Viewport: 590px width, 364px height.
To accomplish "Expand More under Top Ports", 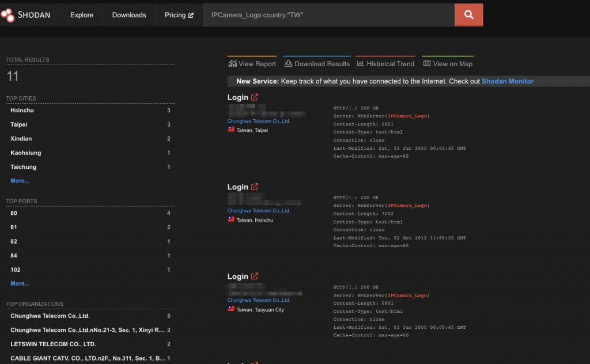I will click(x=20, y=283).
